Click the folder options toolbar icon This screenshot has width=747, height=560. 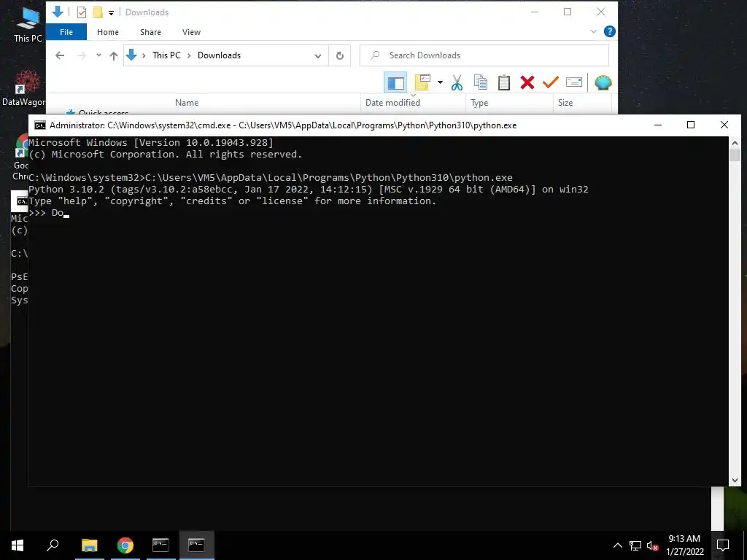[422, 82]
